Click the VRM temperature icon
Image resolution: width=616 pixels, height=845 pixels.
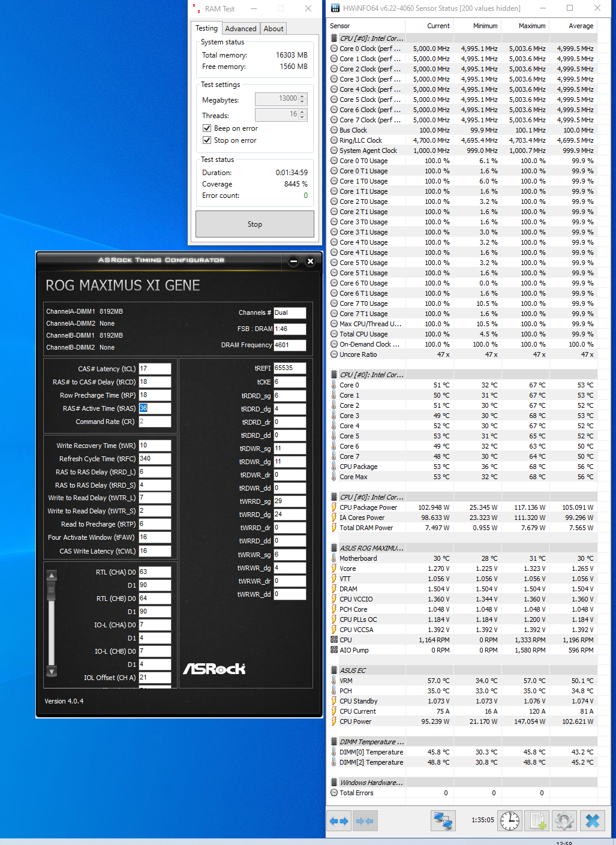click(334, 681)
